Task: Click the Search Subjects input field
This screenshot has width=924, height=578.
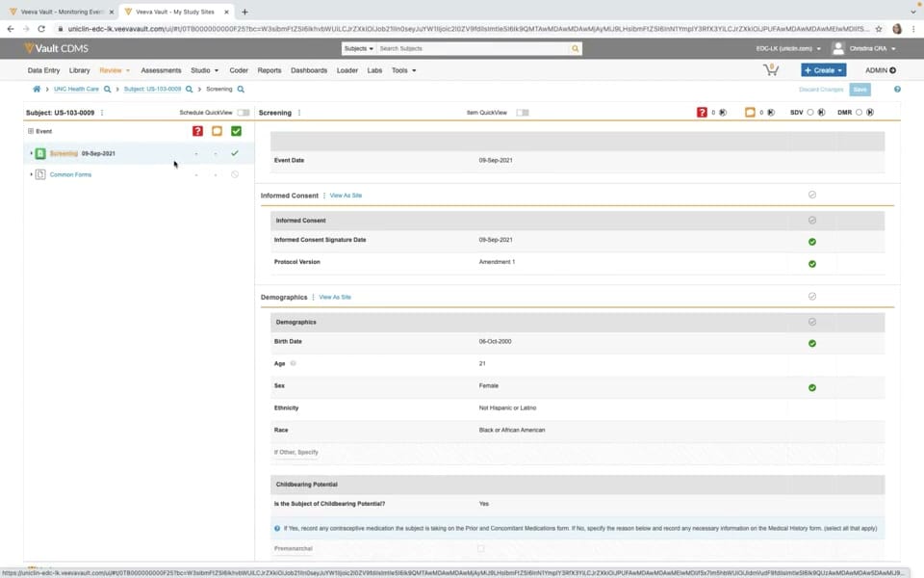Action: pos(474,48)
